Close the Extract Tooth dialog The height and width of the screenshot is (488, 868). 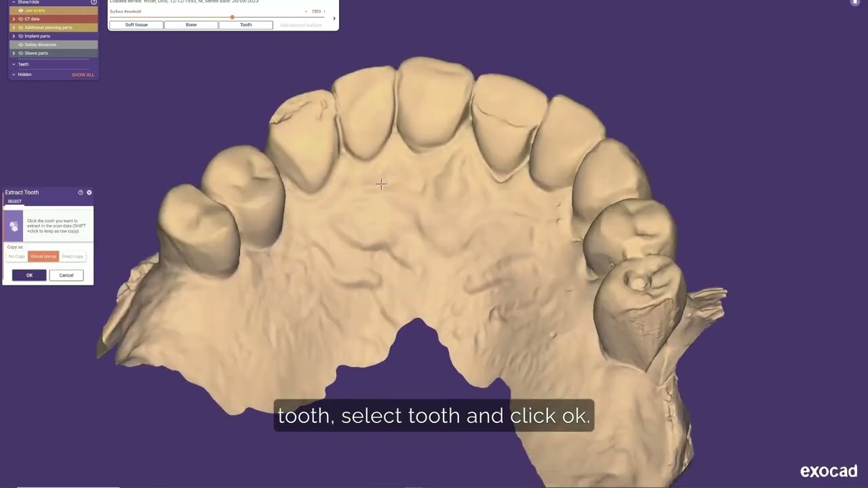coord(89,192)
